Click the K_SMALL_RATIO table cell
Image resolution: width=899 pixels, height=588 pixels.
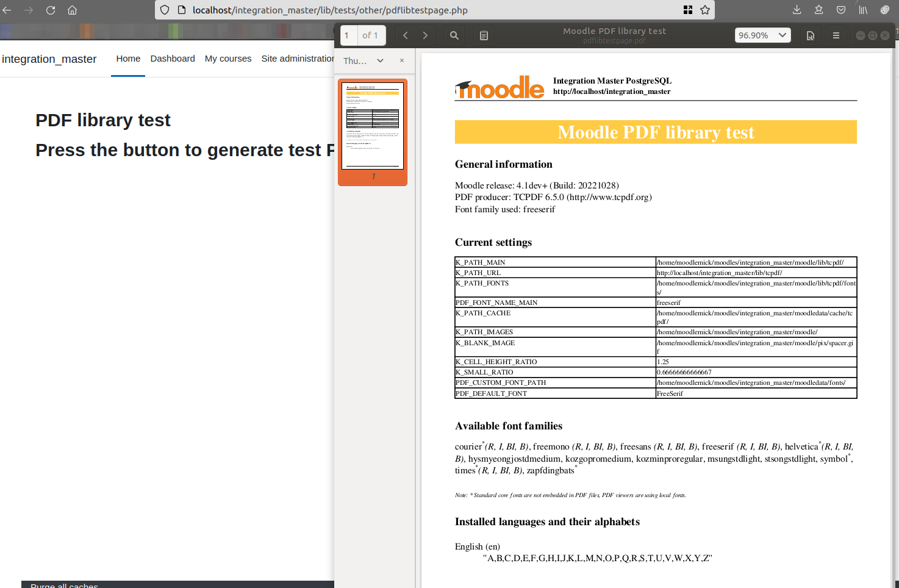(x=555, y=372)
